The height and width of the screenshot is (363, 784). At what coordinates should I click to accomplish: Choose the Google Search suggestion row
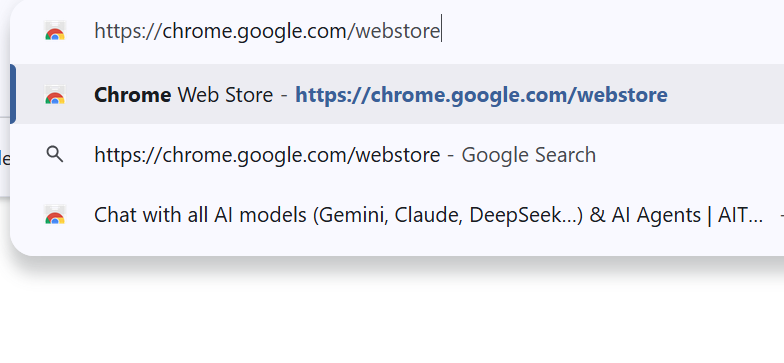coord(397,155)
